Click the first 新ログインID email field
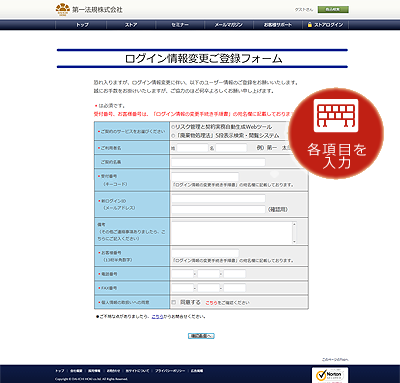 [x=218, y=199]
